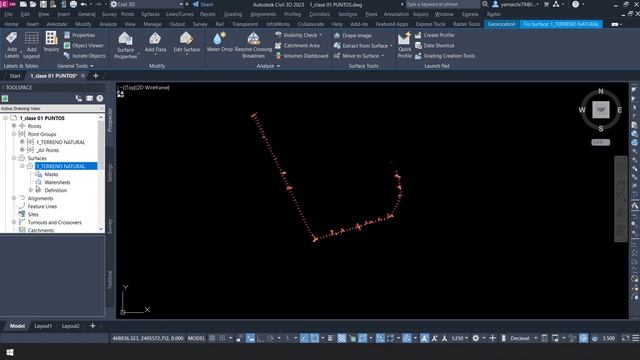Click the Object Viewer icon
Viewport: 640px width, 360px height.
[67, 46]
